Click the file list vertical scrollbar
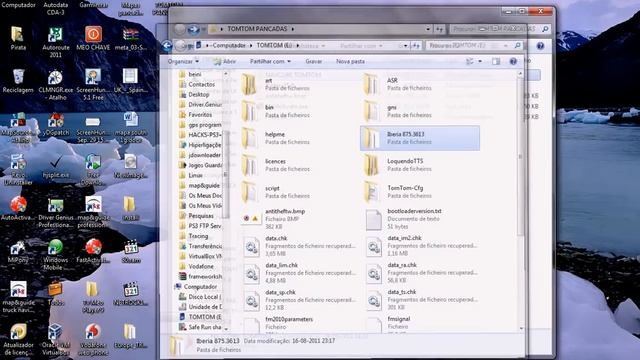The height and width of the screenshot is (360, 640). click(x=520, y=157)
